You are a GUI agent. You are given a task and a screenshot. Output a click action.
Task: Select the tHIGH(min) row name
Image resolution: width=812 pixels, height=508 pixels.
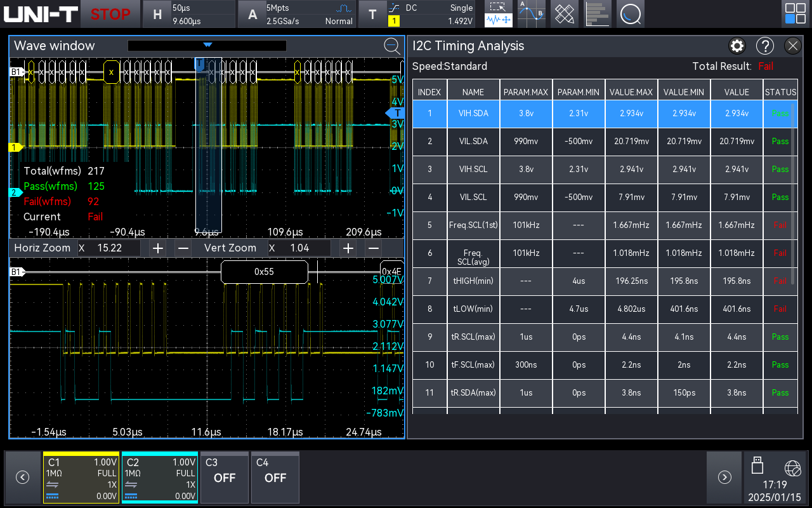[x=473, y=281]
